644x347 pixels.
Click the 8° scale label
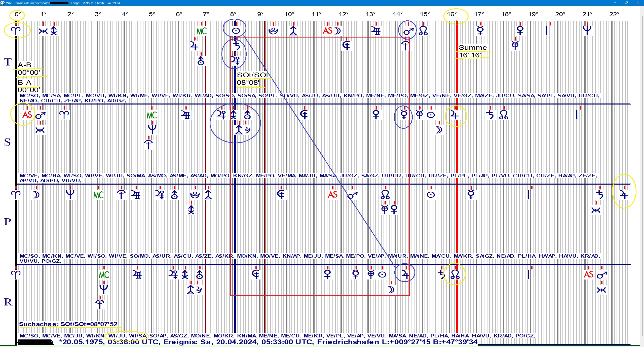233,14
